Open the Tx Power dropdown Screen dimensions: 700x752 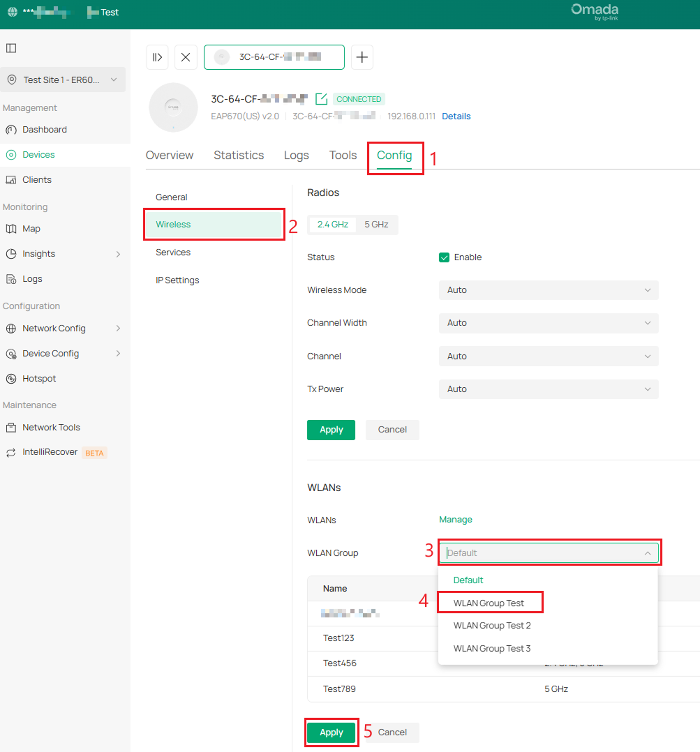549,389
